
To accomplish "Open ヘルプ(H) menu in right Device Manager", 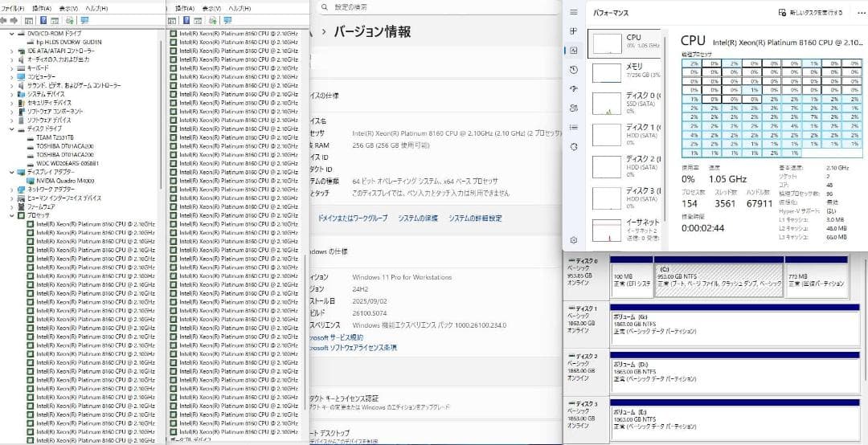I will click(240, 9).
